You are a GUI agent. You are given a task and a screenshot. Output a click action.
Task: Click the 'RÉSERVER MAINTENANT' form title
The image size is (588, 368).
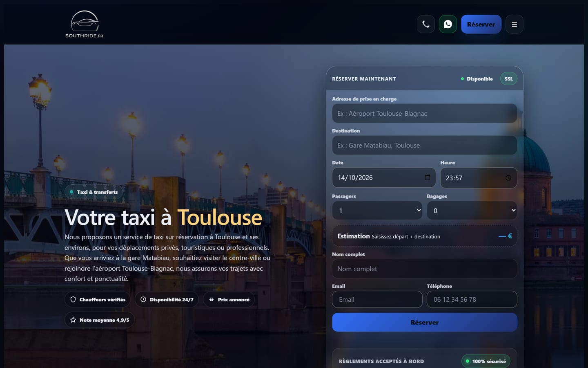point(364,79)
